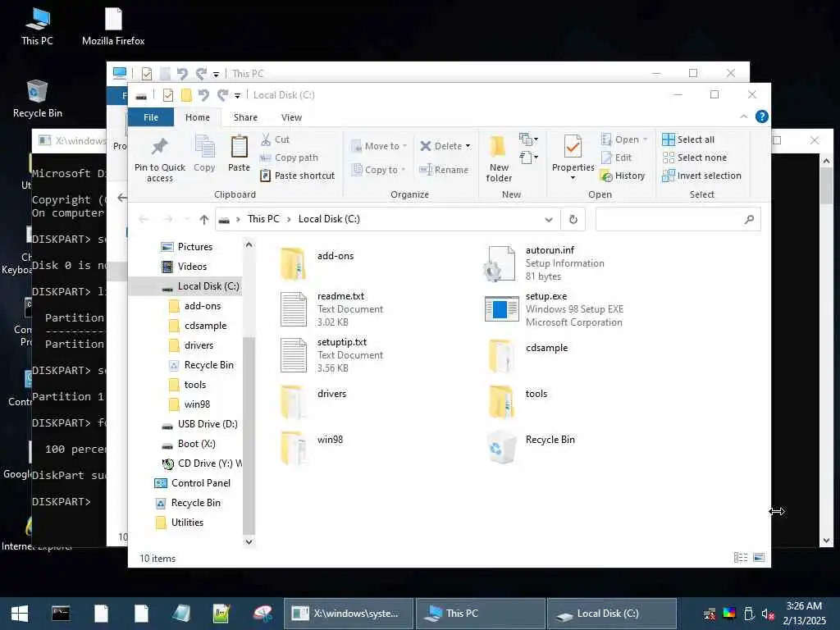Select Videos in navigation tree
This screenshot has height=630, width=840.
pyautogui.click(x=185, y=267)
